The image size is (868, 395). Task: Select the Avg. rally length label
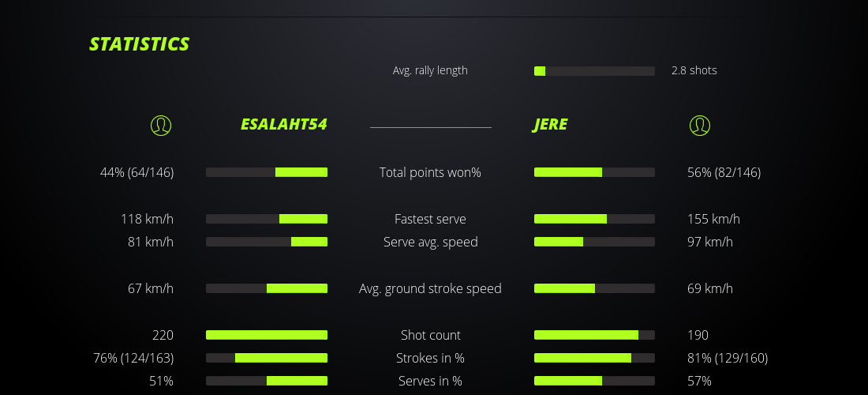click(x=430, y=70)
